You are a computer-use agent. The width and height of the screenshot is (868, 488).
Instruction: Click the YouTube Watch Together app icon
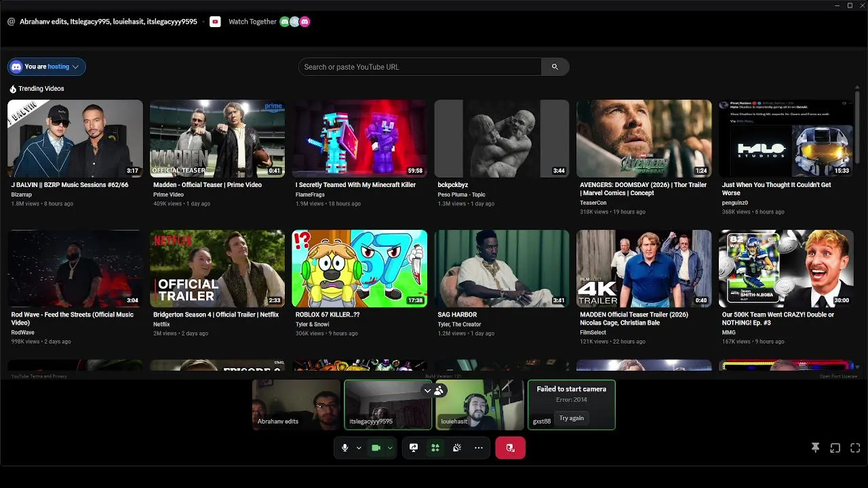(215, 22)
